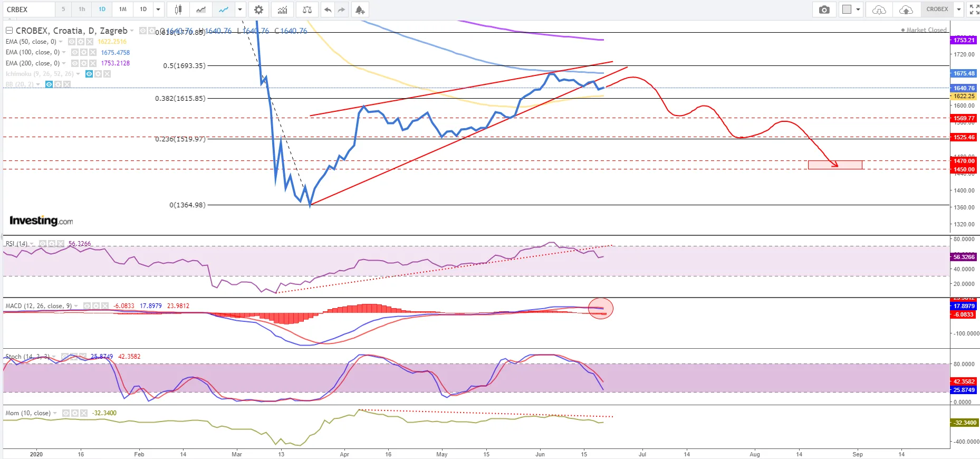Open the indicators chart icon
Viewport: 980px width, 459px height.
tap(283, 9)
